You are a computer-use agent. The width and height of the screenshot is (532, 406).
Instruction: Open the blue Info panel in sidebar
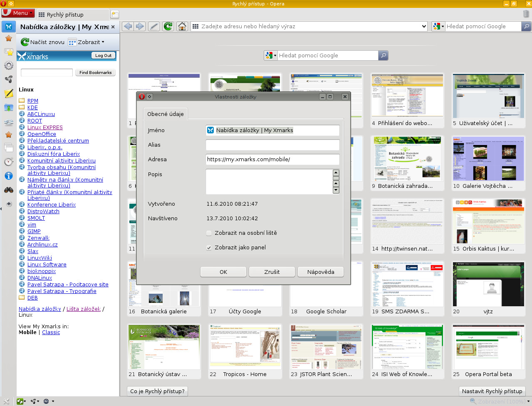pos(8,176)
